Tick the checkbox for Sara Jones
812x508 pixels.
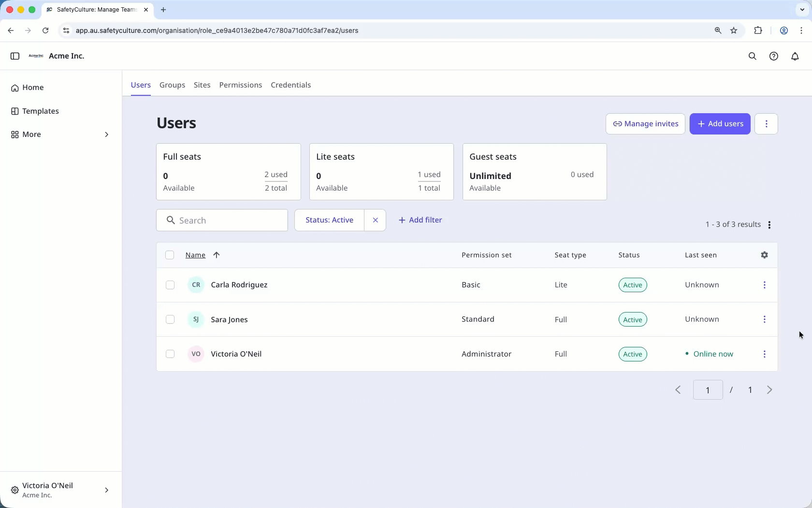click(170, 319)
